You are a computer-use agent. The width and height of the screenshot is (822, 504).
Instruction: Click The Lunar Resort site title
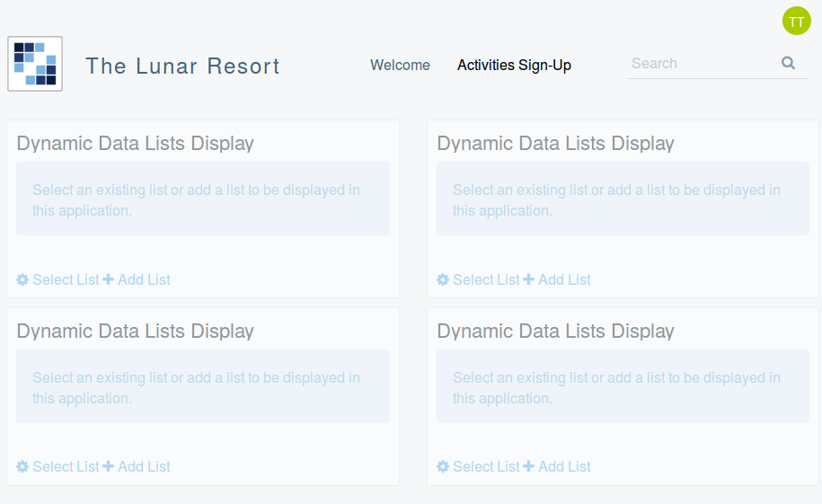pos(182,66)
